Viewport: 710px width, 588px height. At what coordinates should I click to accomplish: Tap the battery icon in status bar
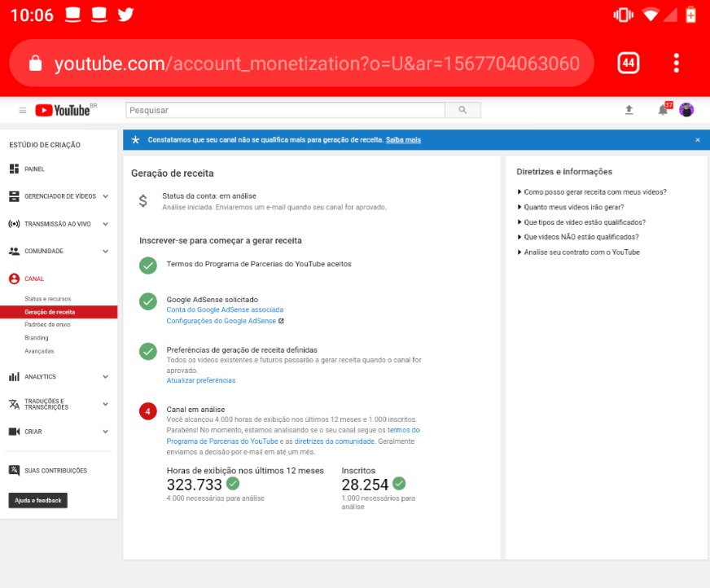coord(690,15)
